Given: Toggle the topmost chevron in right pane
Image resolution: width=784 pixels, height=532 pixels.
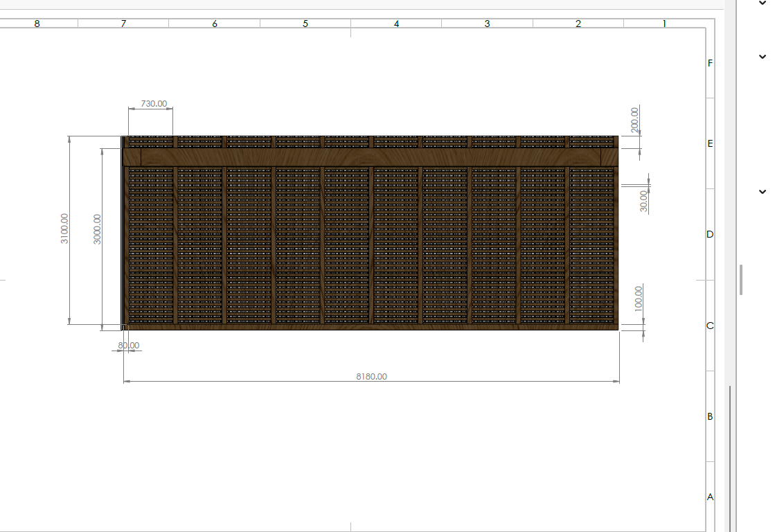Looking at the screenshot, I should 763,3.
